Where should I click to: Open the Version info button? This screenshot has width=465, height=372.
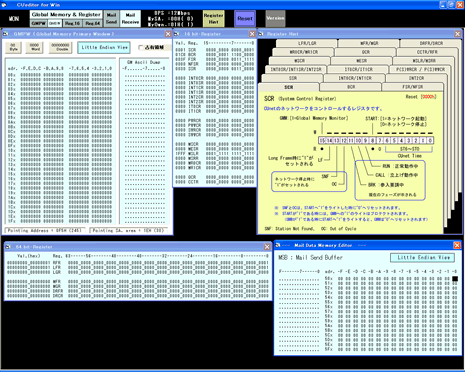[275, 19]
